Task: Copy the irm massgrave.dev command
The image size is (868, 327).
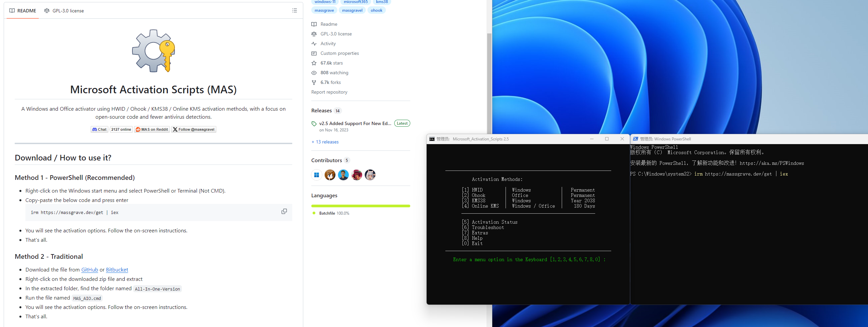Action: point(284,211)
